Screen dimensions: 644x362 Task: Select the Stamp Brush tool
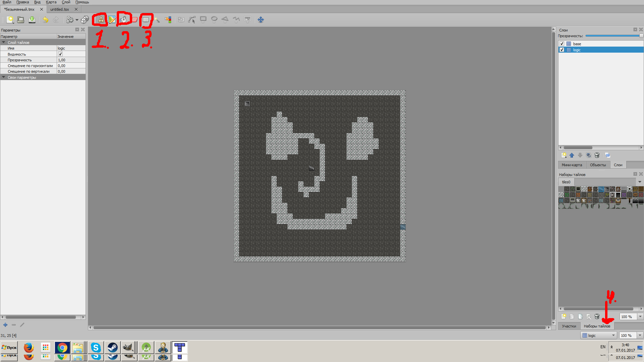coord(101,20)
